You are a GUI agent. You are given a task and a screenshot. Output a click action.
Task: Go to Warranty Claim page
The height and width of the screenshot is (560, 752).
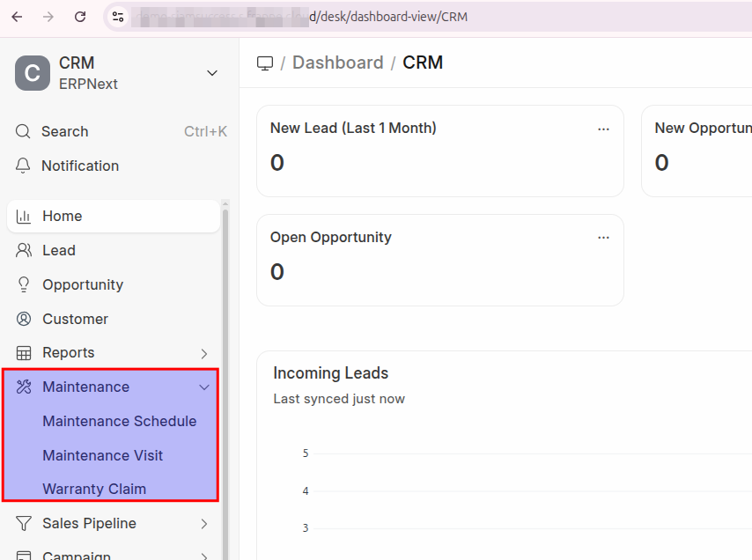click(94, 489)
